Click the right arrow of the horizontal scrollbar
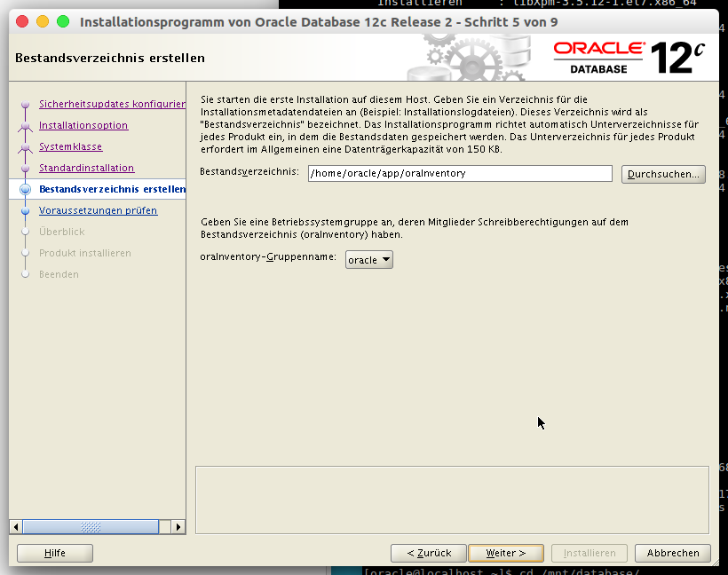Screen dimensions: 728x575 pyautogui.click(x=178, y=527)
